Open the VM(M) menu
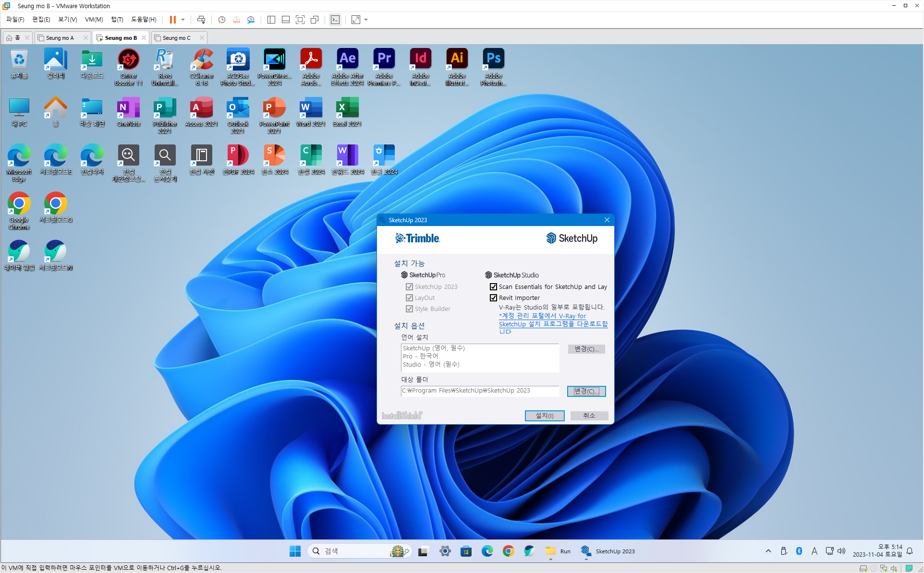This screenshot has height=573, width=924. tap(94, 20)
